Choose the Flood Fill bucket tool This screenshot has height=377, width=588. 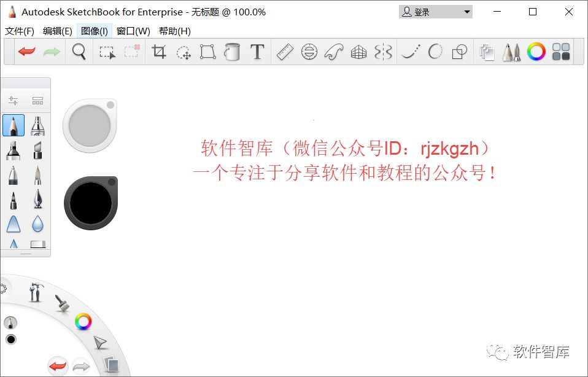[x=232, y=52]
